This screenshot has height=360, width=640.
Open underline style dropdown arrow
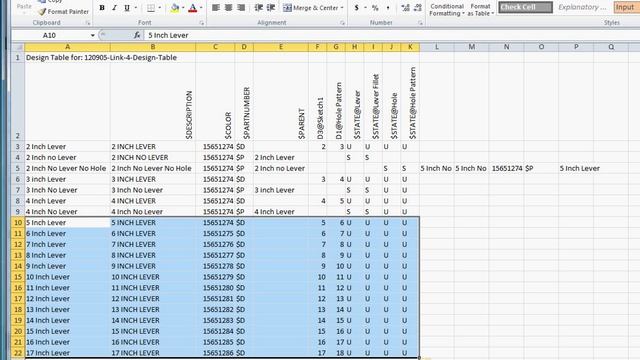click(136, 8)
